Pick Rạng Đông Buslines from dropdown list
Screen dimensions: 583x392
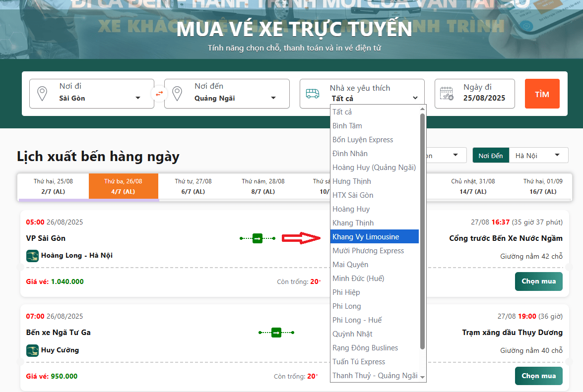coord(365,348)
